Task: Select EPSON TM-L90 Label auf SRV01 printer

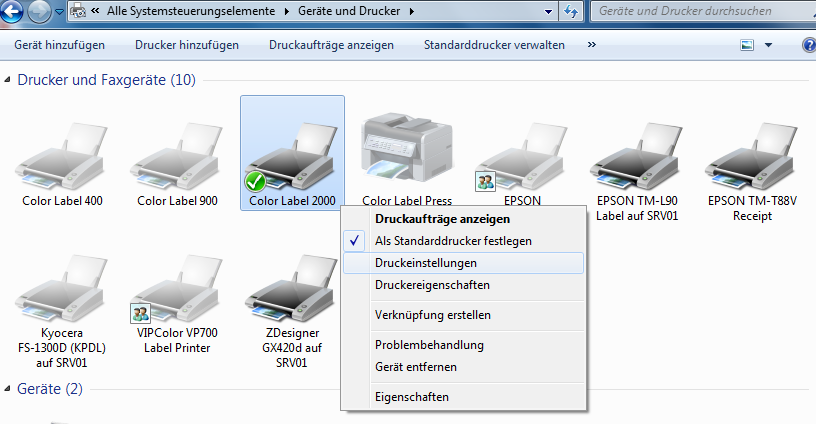Action: click(637, 173)
